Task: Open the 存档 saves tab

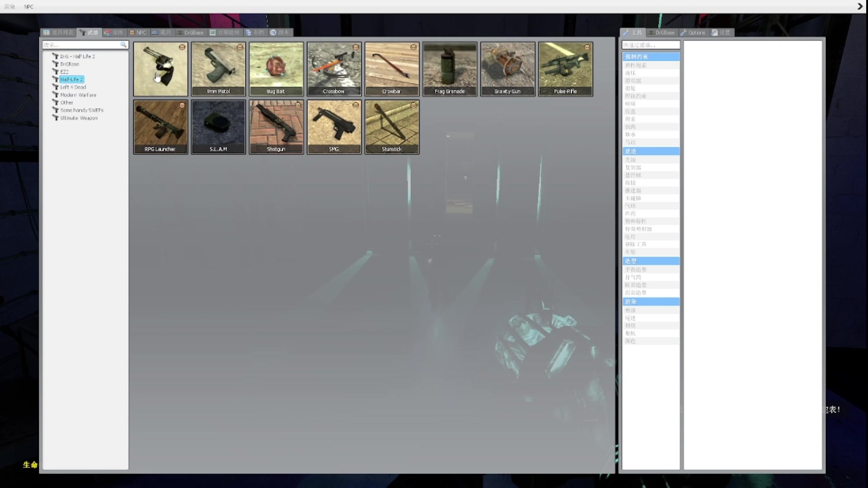Action: tap(255, 33)
